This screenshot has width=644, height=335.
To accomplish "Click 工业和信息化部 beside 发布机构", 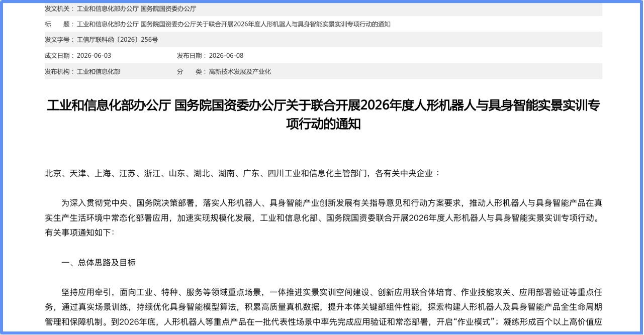I will [99, 71].
